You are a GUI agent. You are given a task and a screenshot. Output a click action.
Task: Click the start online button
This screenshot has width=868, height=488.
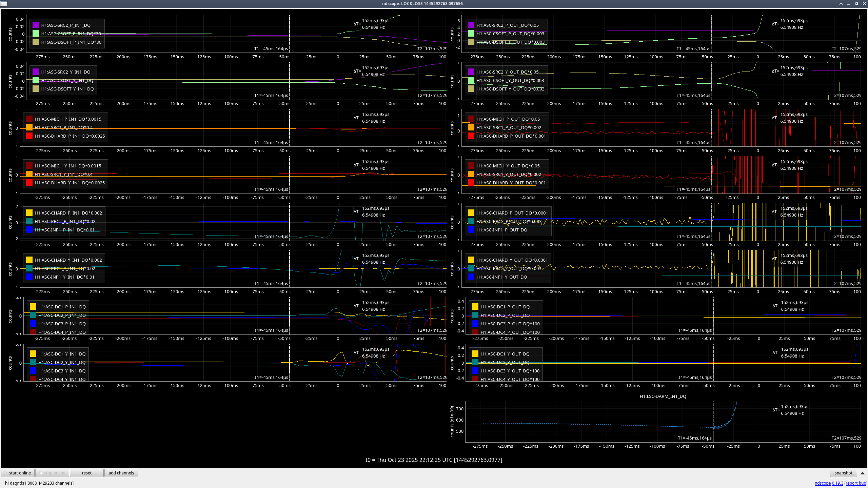[x=18, y=473]
